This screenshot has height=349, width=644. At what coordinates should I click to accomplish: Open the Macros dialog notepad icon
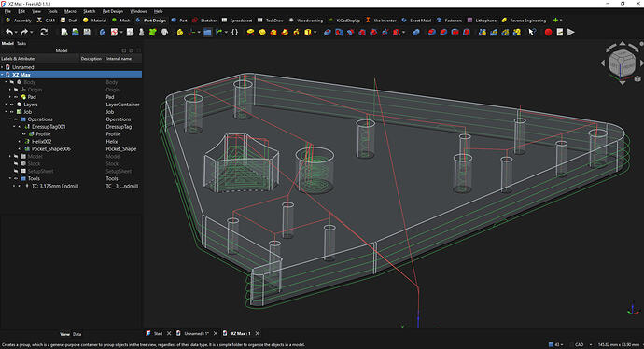pos(559,32)
